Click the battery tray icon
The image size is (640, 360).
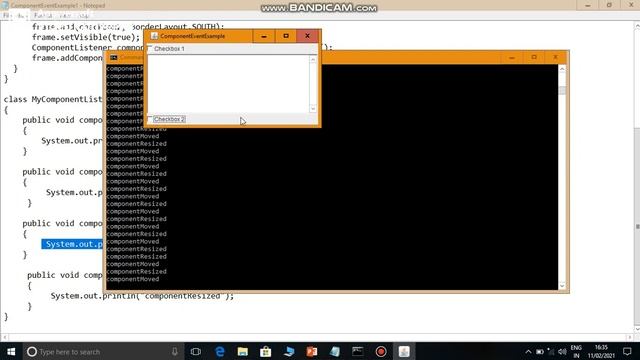coord(540,351)
